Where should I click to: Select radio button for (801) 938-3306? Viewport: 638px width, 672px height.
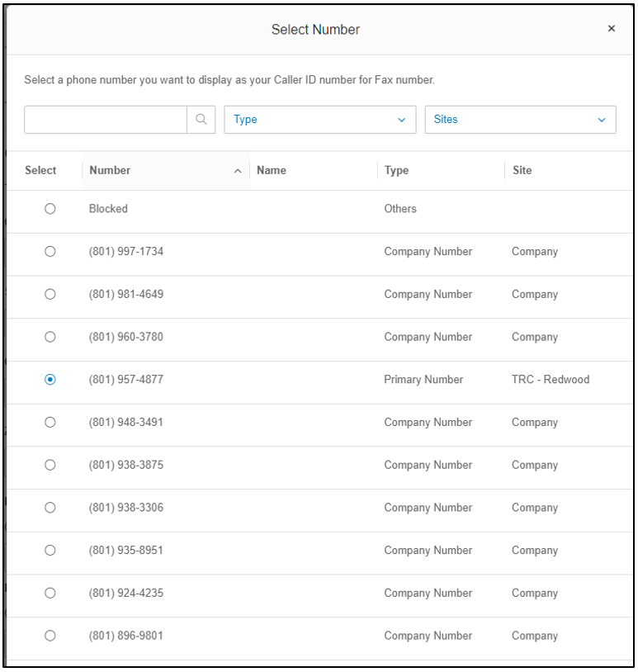point(50,508)
